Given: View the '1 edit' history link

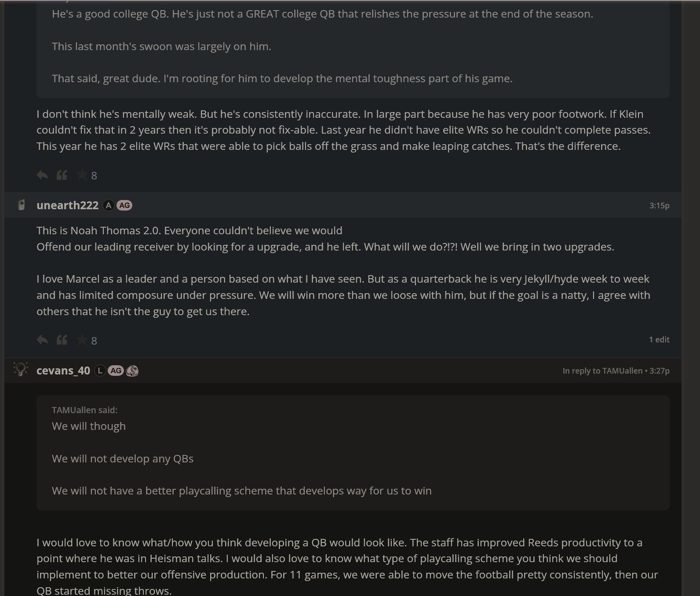Looking at the screenshot, I should pos(659,339).
